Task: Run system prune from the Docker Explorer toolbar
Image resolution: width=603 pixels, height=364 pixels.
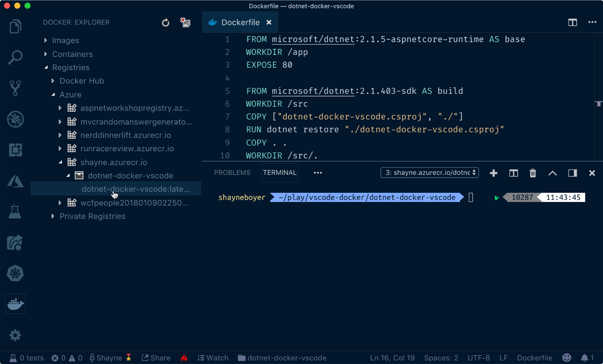Action: click(x=185, y=23)
